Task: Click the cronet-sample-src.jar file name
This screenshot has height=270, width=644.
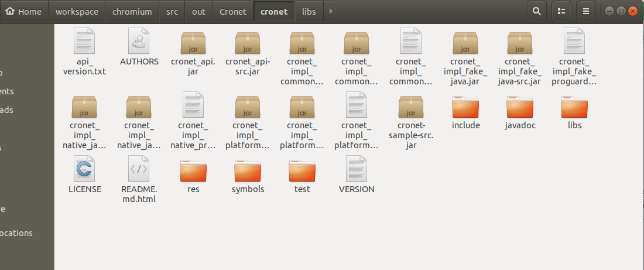Action: (x=411, y=135)
